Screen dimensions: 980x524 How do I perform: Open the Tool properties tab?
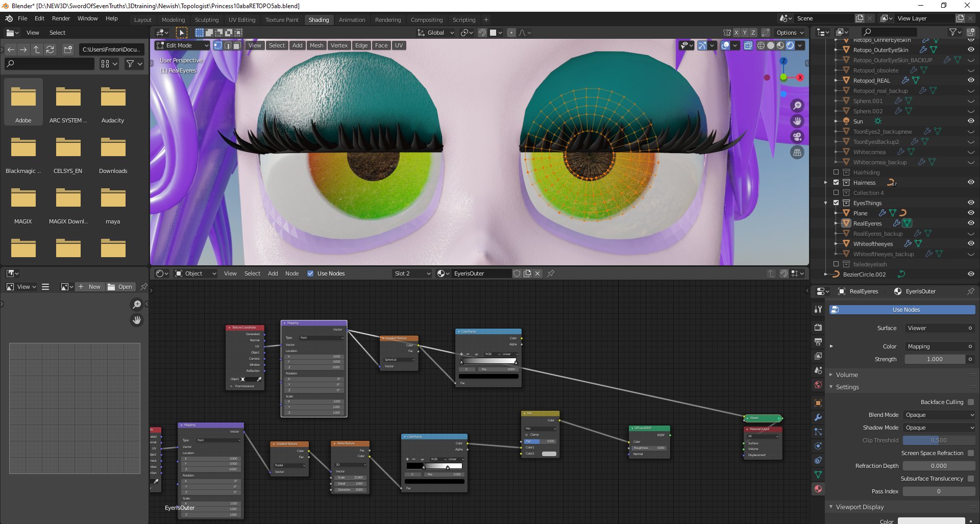click(818, 309)
